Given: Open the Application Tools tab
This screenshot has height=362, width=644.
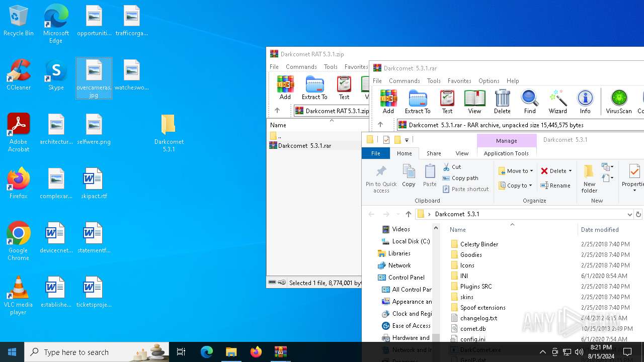Looking at the screenshot, I should tap(506, 153).
